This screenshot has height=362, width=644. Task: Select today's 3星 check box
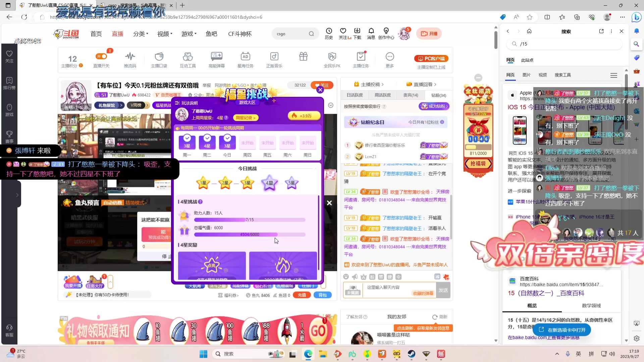[x=227, y=142]
